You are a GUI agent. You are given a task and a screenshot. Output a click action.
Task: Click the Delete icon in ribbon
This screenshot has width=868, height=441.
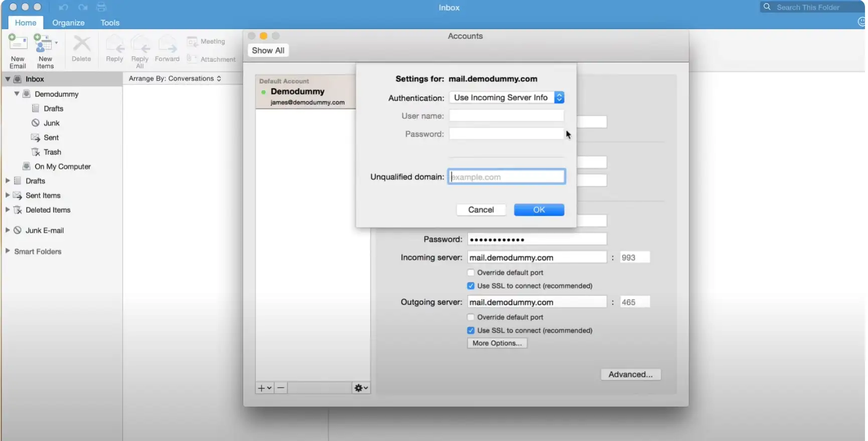(81, 46)
